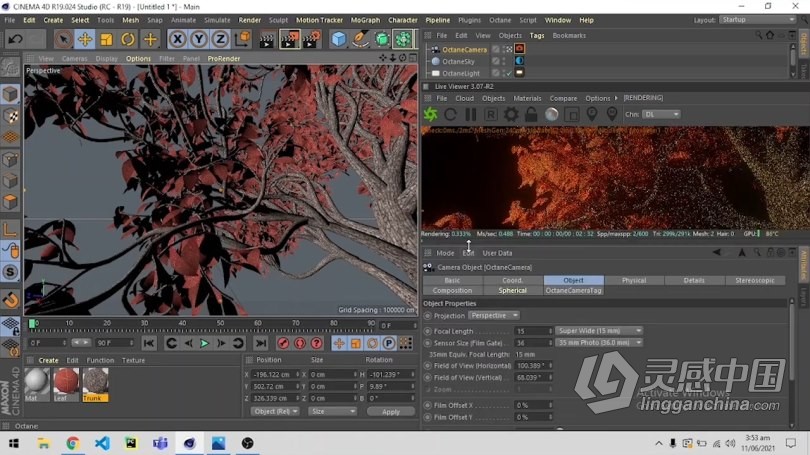Go to end of animation
This screenshot has height=455, width=810.
tap(261, 343)
